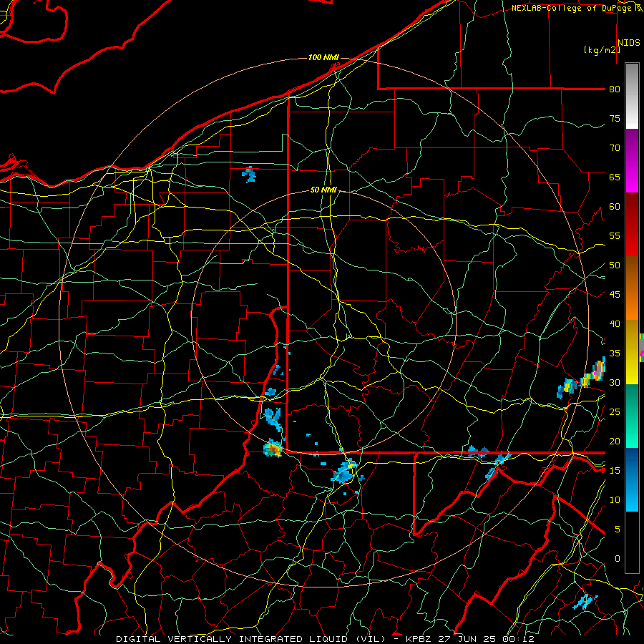
Task: Click the legend value 75
Action: pyautogui.click(x=615, y=118)
